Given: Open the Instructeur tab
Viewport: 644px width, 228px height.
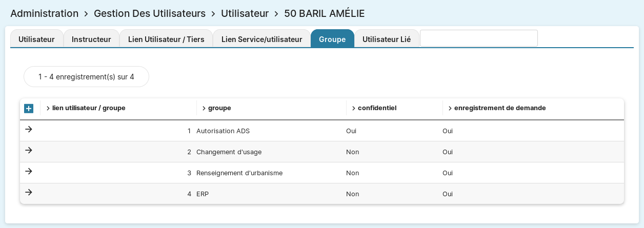Looking at the screenshot, I should tap(91, 39).
